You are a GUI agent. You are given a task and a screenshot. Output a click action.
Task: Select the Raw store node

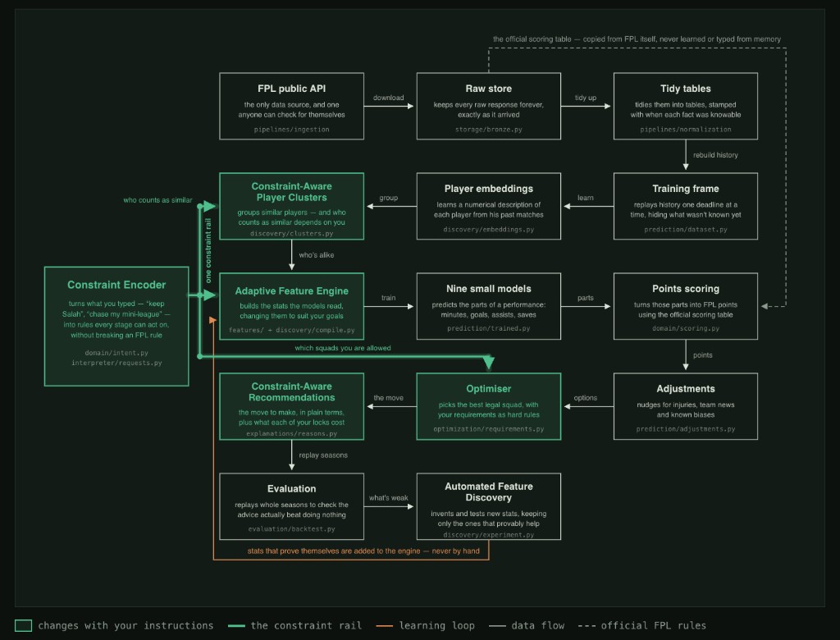click(489, 106)
